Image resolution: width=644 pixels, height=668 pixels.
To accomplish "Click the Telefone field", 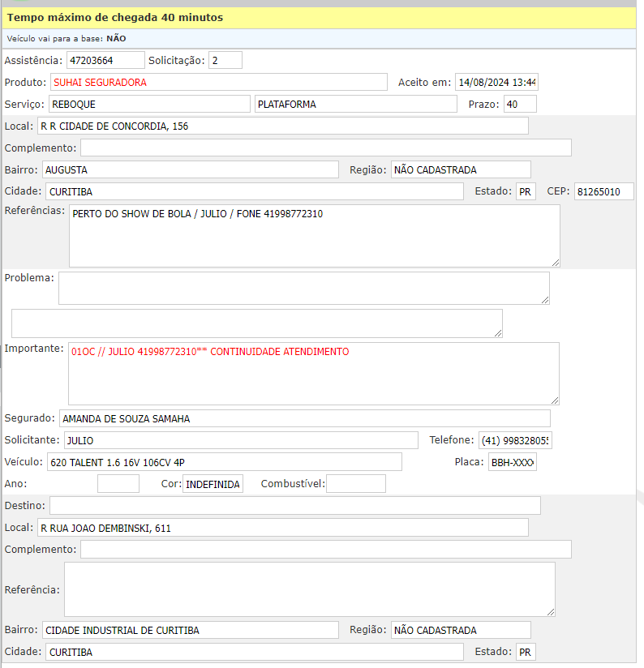I will point(514,440).
